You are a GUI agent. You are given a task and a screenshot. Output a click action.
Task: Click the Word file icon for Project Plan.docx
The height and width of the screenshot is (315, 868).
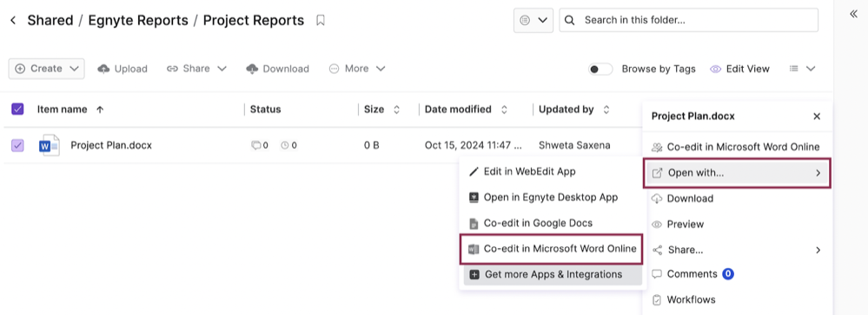(x=50, y=145)
